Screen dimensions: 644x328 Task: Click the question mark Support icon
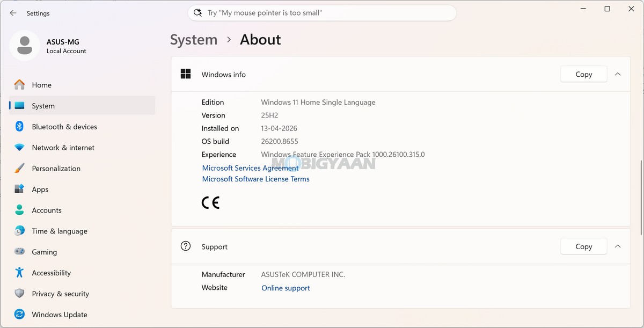[x=186, y=246]
